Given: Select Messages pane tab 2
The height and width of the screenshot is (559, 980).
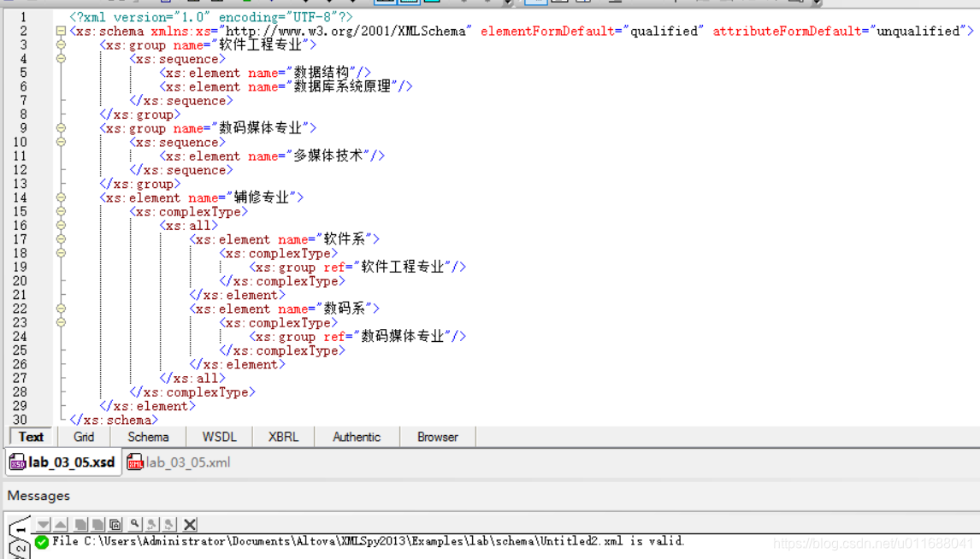Looking at the screenshot, I should [x=20, y=549].
